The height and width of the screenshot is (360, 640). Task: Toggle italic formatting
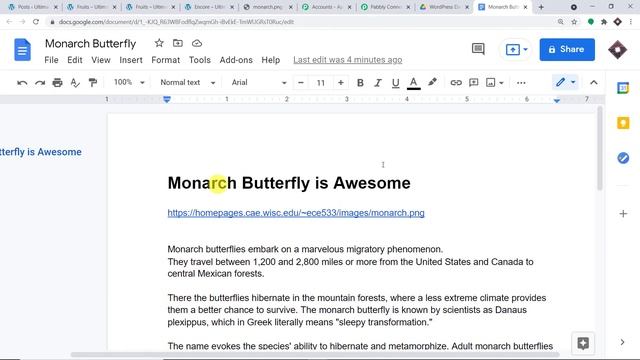point(378,83)
